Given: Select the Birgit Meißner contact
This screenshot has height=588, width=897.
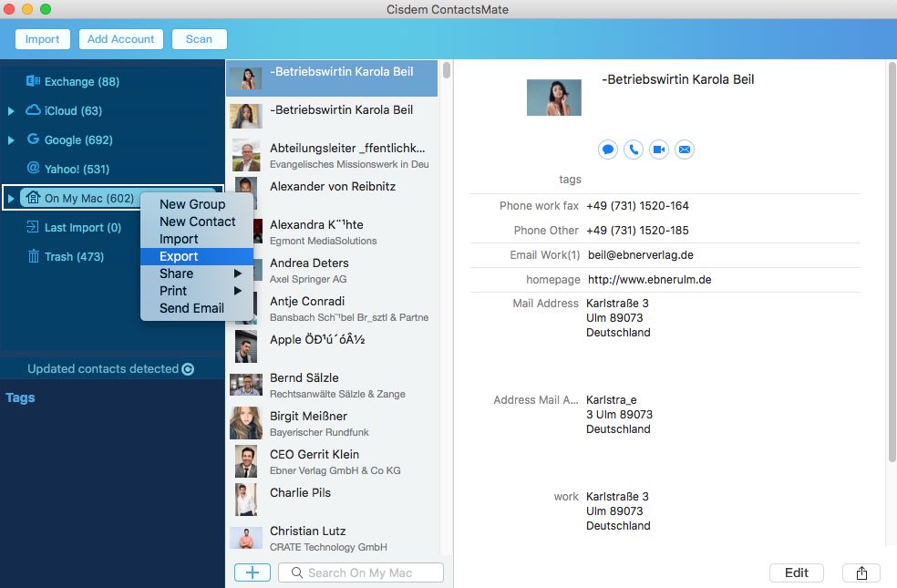Looking at the screenshot, I should coord(333,423).
